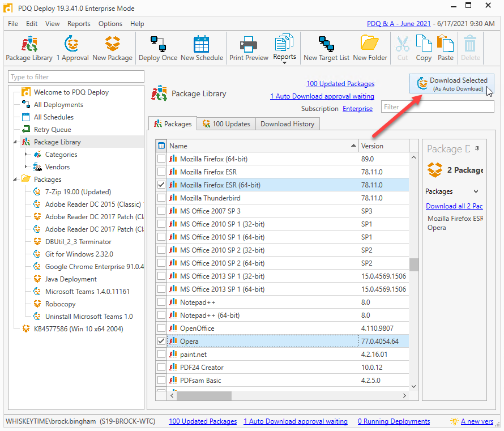The width and height of the screenshot is (504, 431).
Task: Check the Mozilla Firefox (64-bit) checkbox
Action: [x=161, y=159]
